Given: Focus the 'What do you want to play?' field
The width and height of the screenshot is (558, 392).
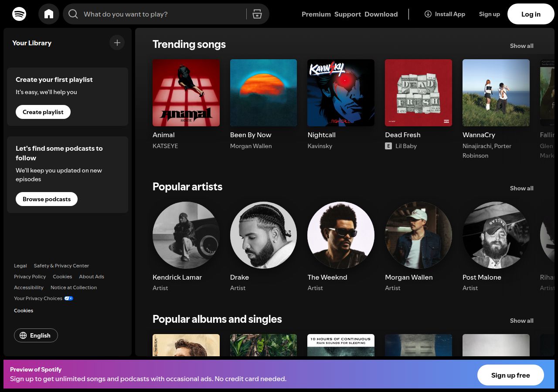Looking at the screenshot, I should point(166,14).
